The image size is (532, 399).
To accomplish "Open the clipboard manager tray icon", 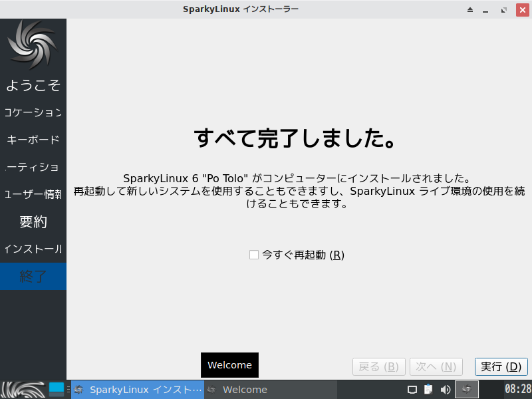I will [x=428, y=390].
